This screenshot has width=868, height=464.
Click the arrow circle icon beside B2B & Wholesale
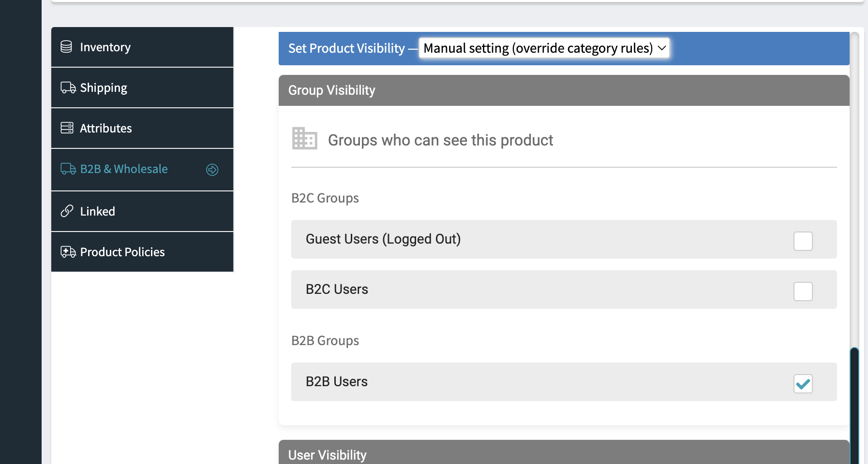pyautogui.click(x=212, y=170)
